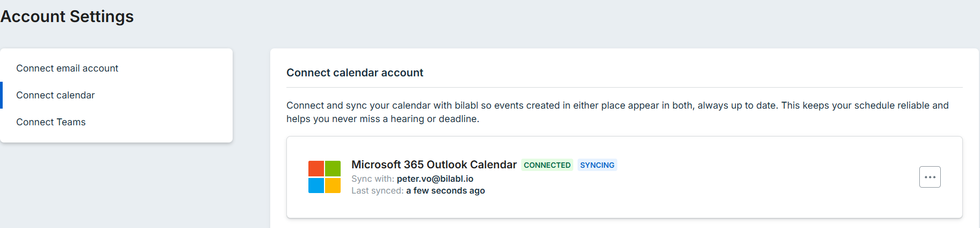980x228 pixels.
Task: Click the 'Sync with:' label
Action: pyautogui.click(x=373, y=179)
